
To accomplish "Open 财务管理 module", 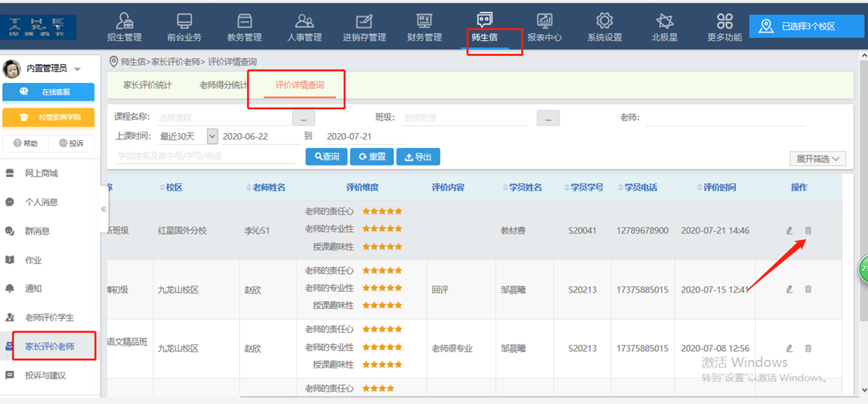I will pyautogui.click(x=424, y=28).
